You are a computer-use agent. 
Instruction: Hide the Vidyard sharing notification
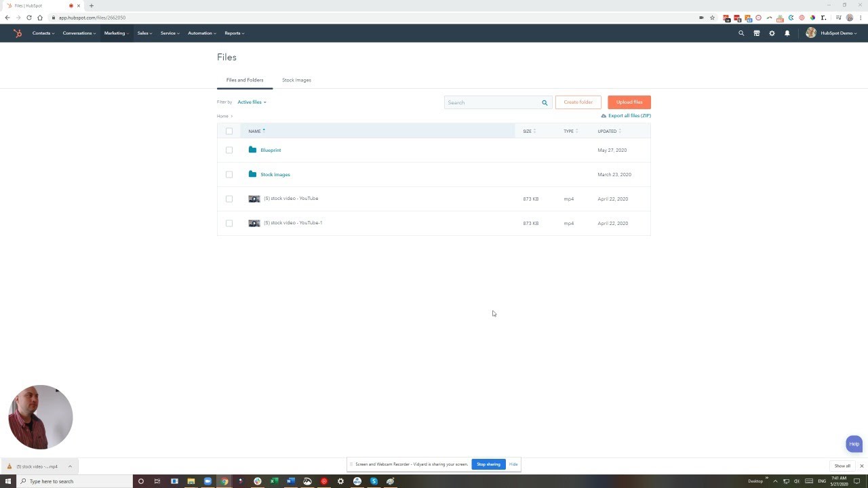(x=513, y=464)
